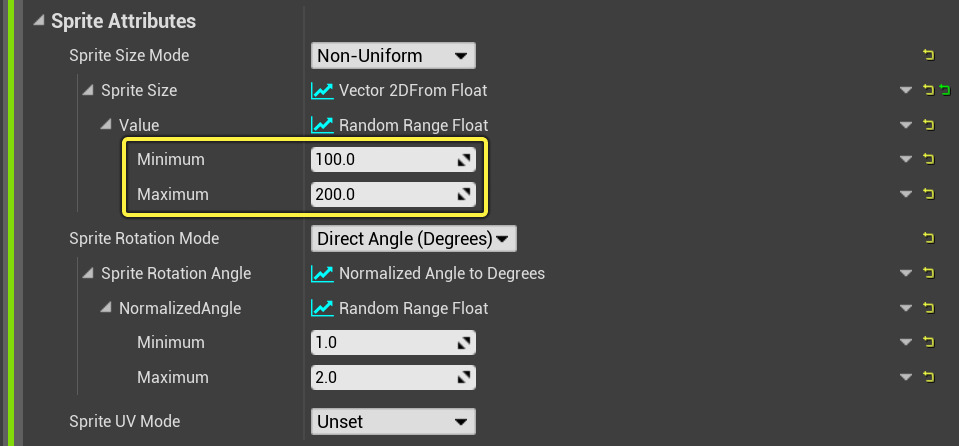The width and height of the screenshot is (959, 446).
Task: Reset Sprite Size Minimum value to default
Action: click(928, 159)
